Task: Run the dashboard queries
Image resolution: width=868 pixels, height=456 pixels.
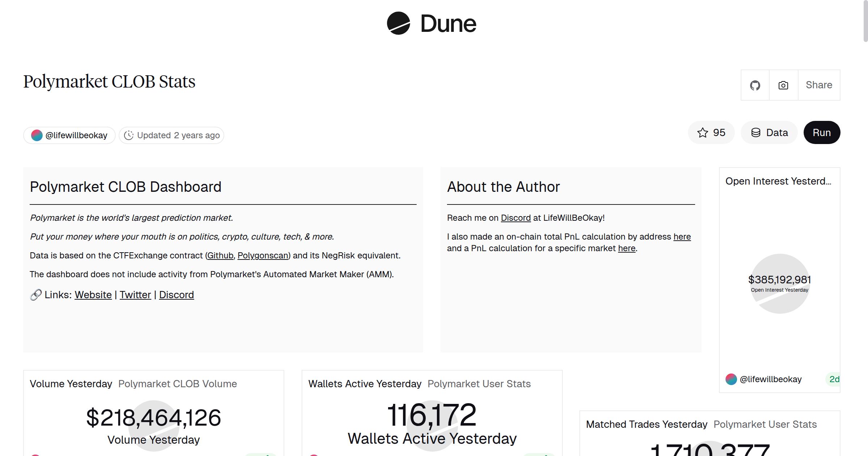Action: coord(822,132)
